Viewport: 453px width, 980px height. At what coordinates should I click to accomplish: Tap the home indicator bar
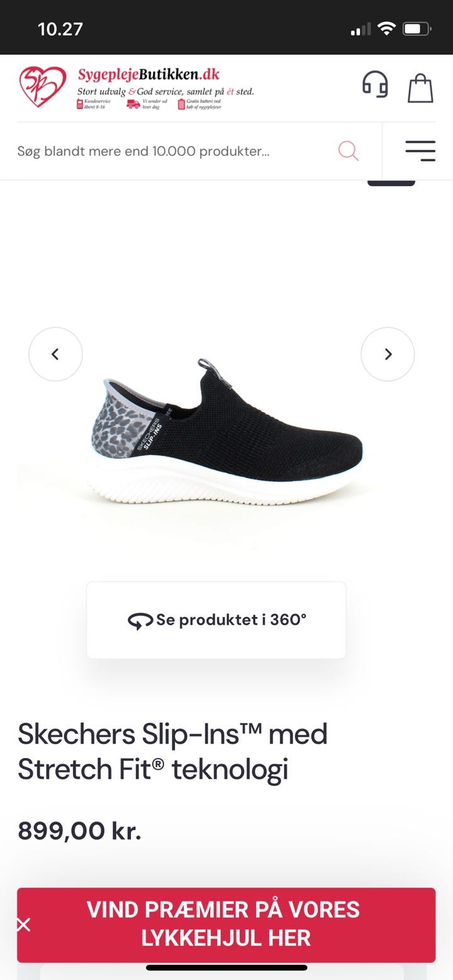(x=226, y=967)
